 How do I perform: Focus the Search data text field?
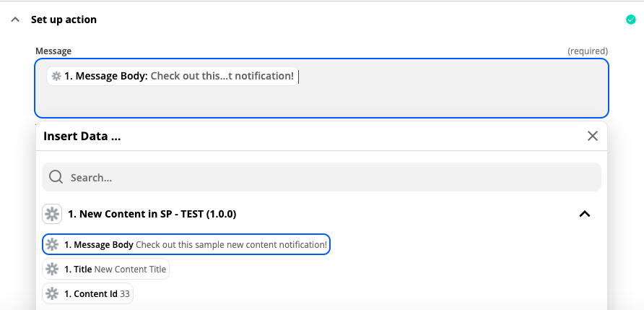(x=325, y=177)
